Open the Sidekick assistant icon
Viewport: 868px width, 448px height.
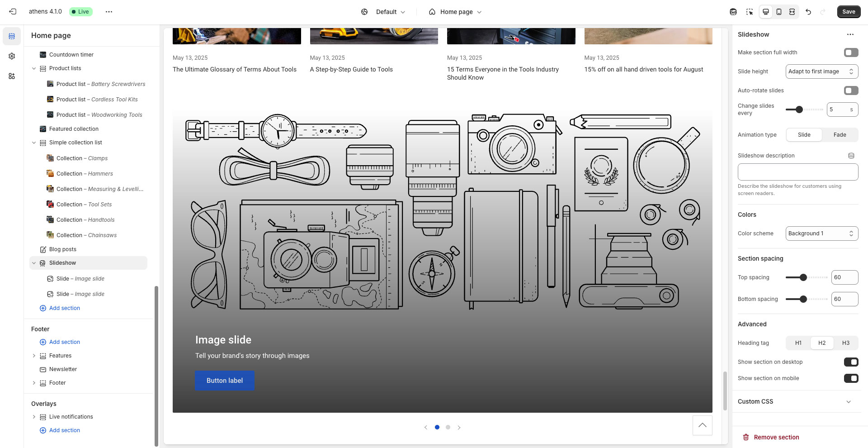(733, 12)
